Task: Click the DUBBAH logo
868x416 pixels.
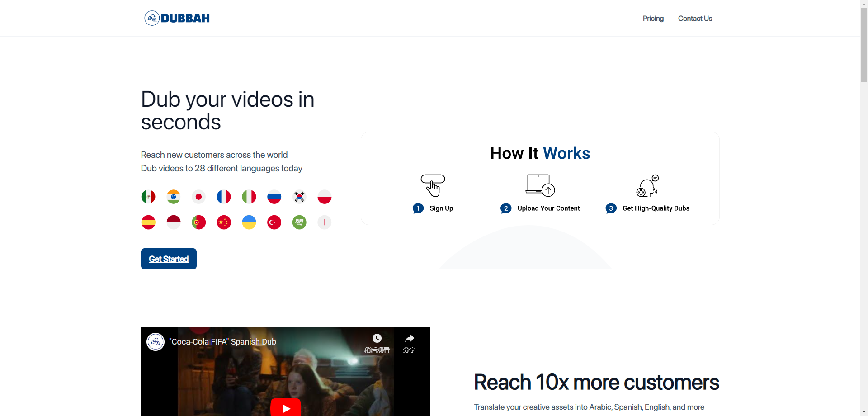Action: [x=177, y=18]
